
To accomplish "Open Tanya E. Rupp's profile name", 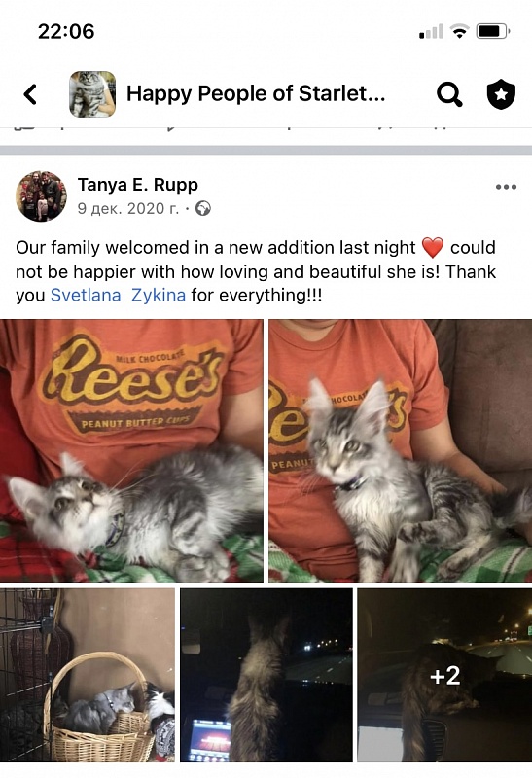I will [138, 185].
